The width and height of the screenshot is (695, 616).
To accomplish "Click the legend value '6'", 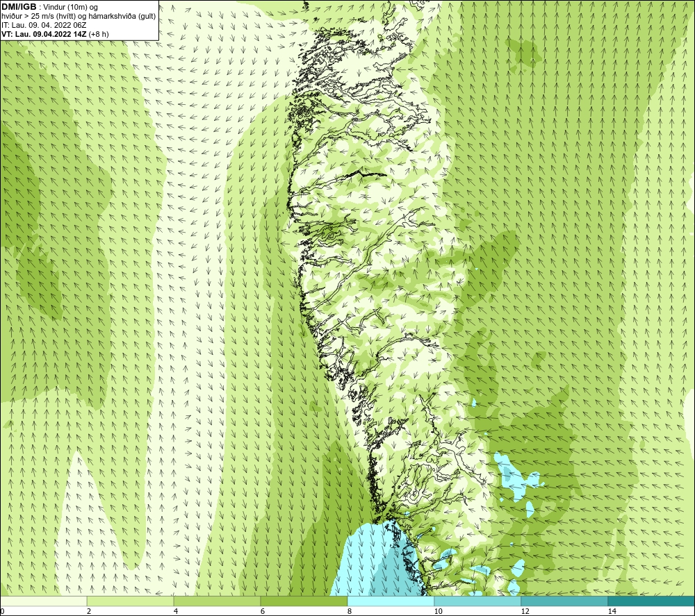I will [x=263, y=611].
